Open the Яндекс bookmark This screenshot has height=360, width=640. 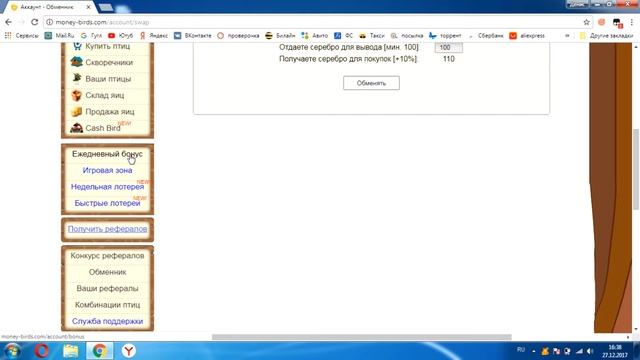click(x=153, y=36)
